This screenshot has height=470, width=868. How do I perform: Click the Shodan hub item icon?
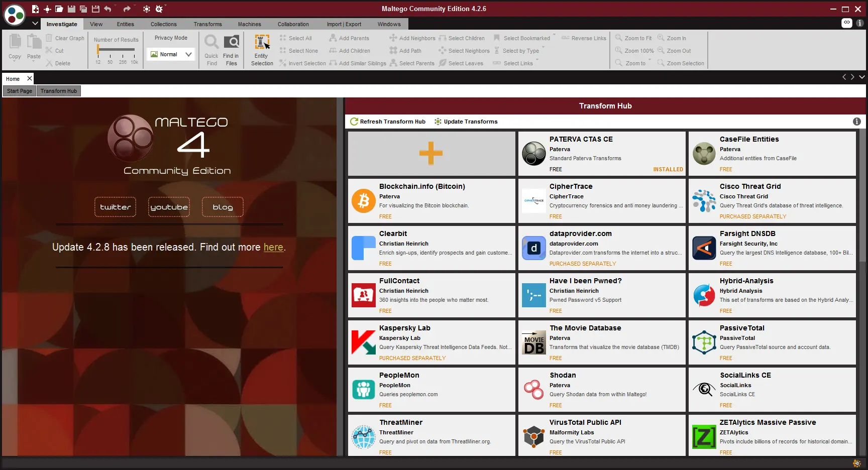[x=534, y=390]
